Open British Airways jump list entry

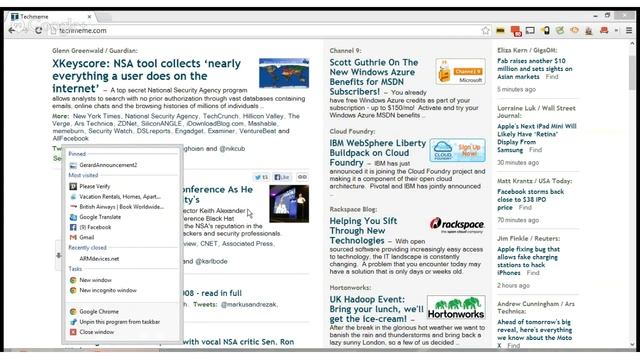tap(122, 207)
